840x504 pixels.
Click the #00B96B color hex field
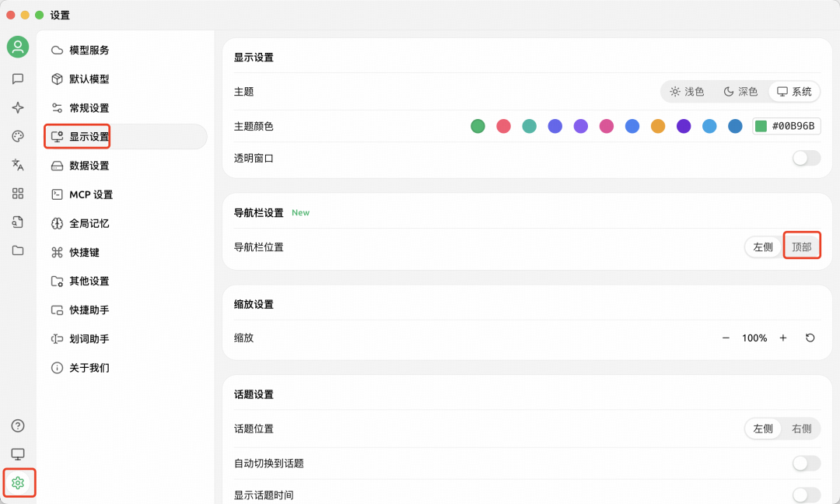coord(786,126)
